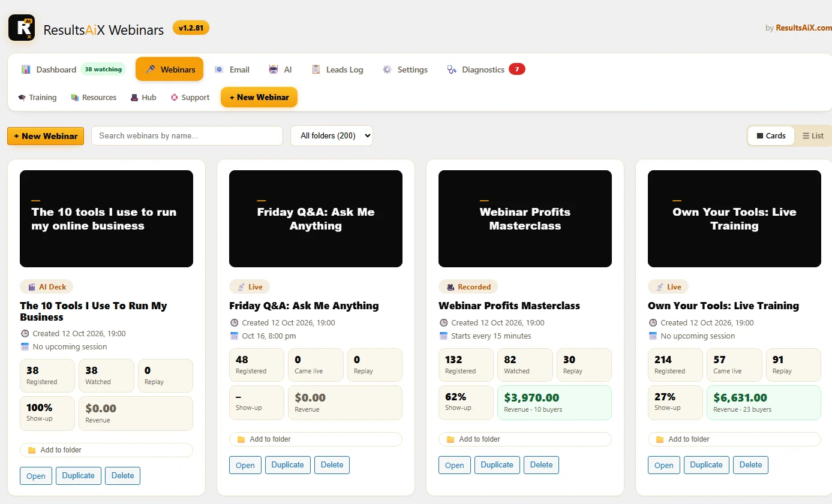Click the AI Deck badge

pyautogui.click(x=47, y=287)
